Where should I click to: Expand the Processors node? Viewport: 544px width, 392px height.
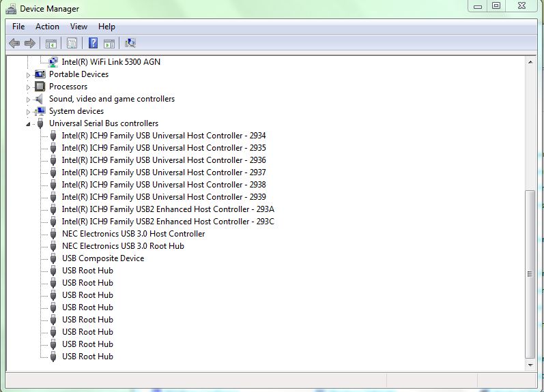28,87
